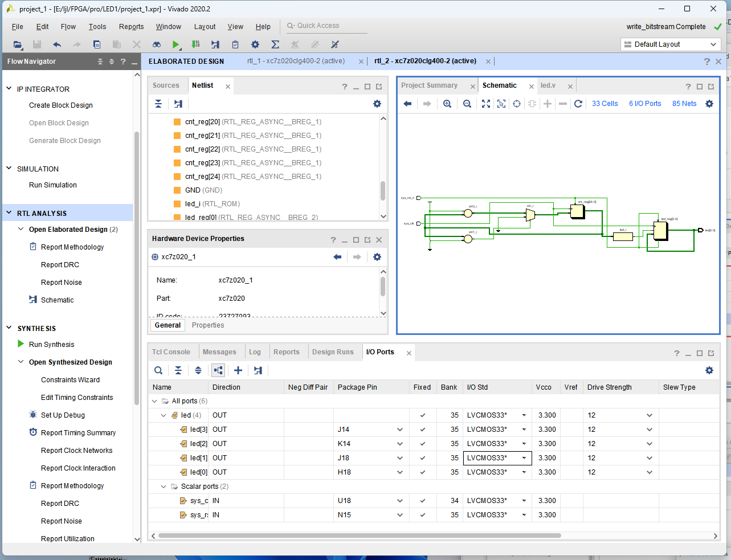Open the Flow menu
Viewport: 731px width, 560px height.
click(x=68, y=27)
